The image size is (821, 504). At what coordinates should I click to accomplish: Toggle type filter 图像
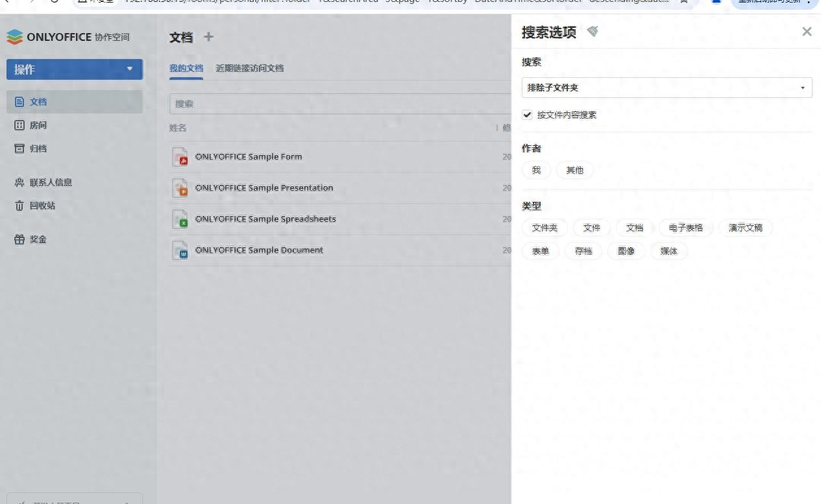[626, 251]
